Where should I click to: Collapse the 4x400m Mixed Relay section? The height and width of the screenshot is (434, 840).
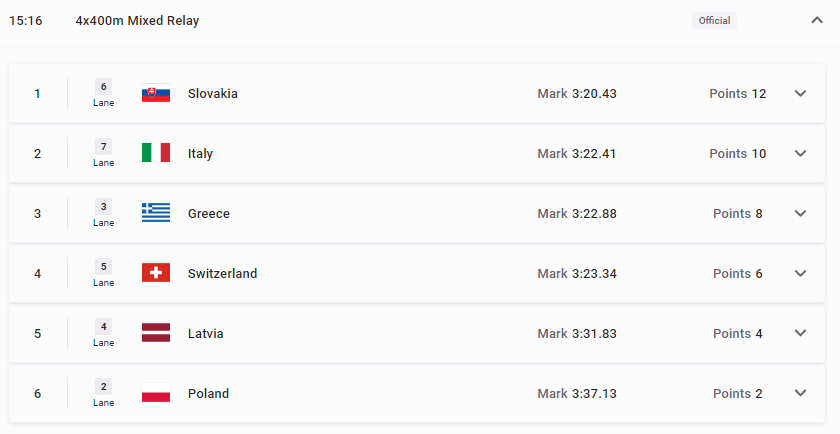[816, 20]
